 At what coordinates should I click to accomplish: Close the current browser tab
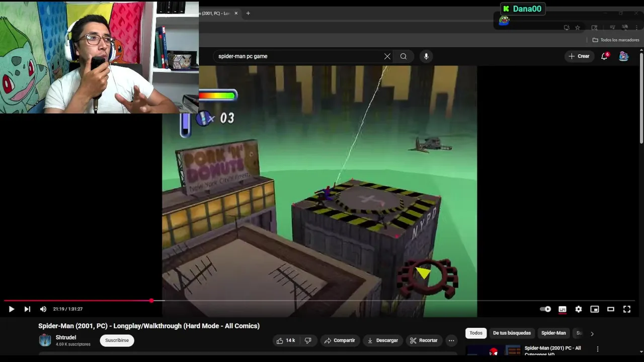coord(236,13)
